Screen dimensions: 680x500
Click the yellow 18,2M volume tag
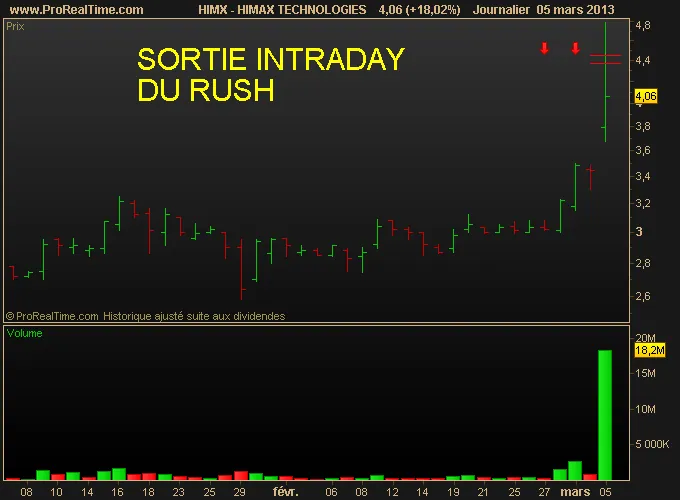coord(650,350)
